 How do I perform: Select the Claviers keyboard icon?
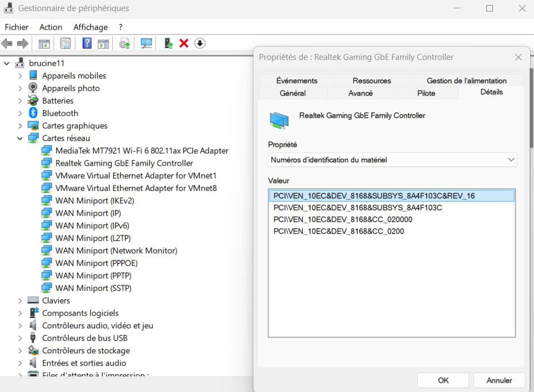coord(33,300)
